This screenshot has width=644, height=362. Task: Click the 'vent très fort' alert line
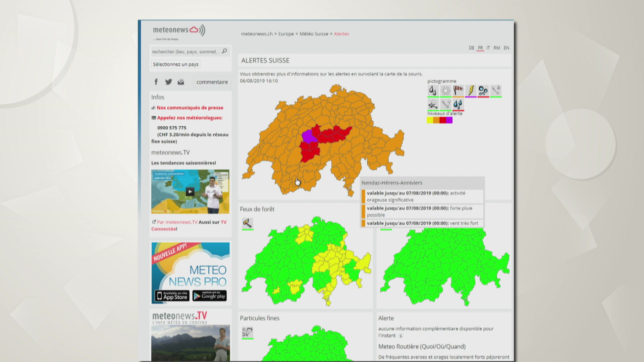422,223
